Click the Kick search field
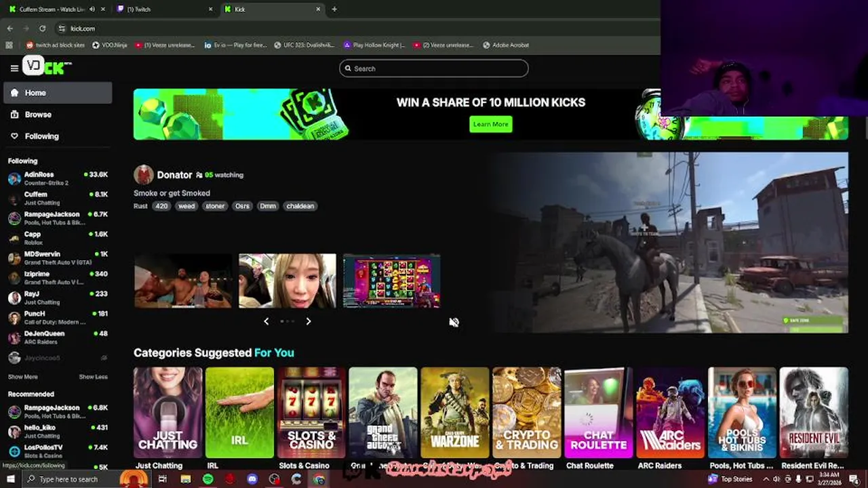This screenshot has width=868, height=488. coord(434,68)
